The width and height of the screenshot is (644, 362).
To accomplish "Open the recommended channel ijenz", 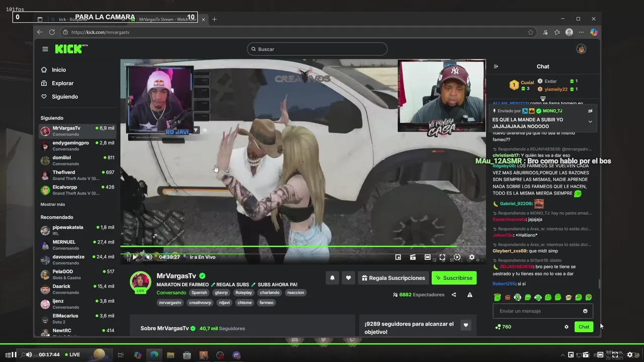I will (77, 303).
